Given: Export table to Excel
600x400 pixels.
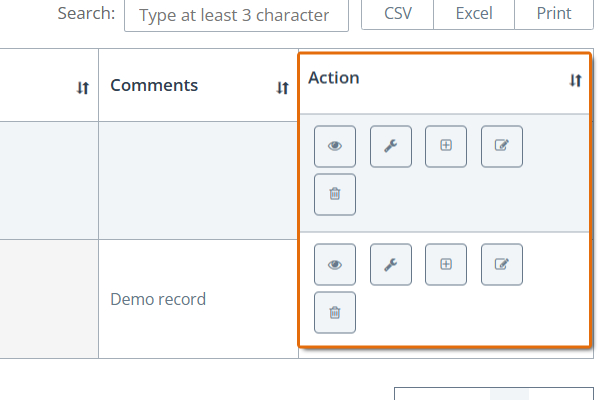Looking at the screenshot, I should click(x=474, y=14).
